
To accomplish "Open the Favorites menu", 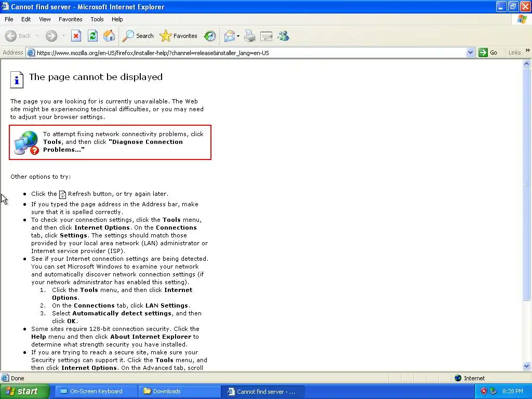I will point(70,19).
